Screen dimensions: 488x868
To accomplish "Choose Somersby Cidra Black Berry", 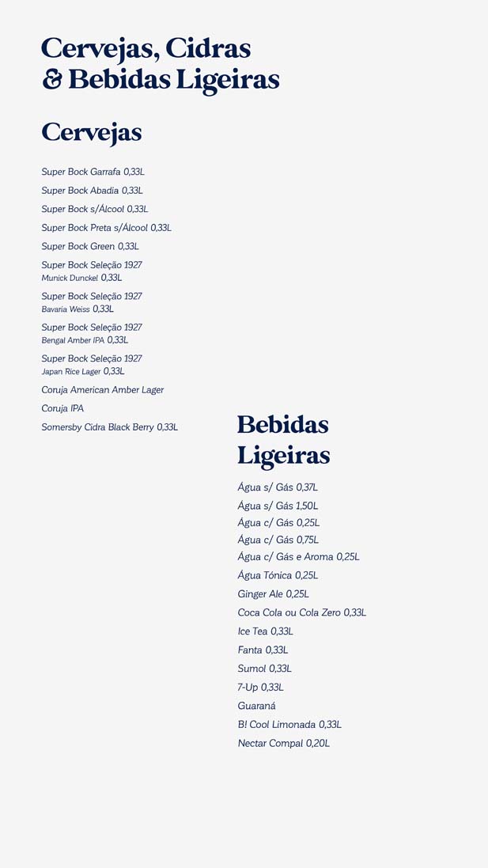I will (x=109, y=427).
